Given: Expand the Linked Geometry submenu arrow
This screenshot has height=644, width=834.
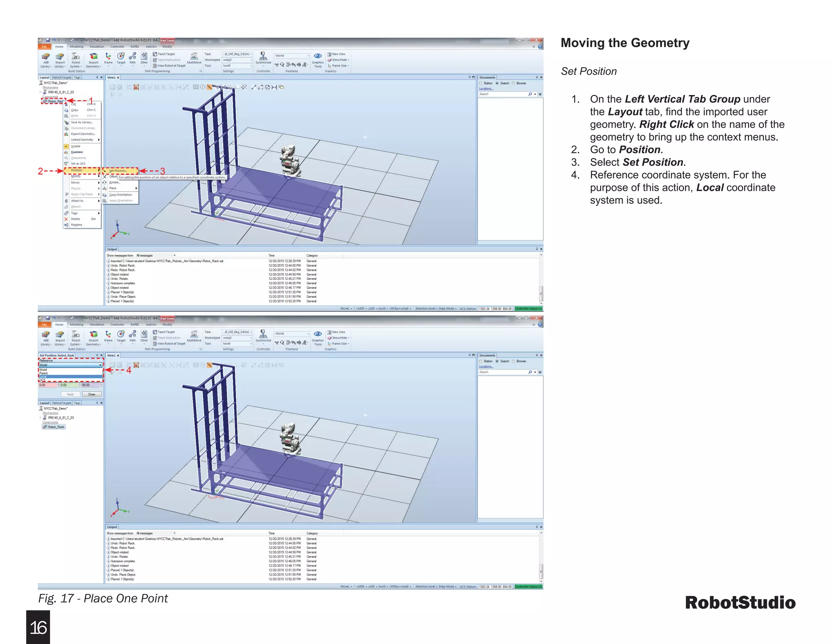Looking at the screenshot, I should [99, 140].
